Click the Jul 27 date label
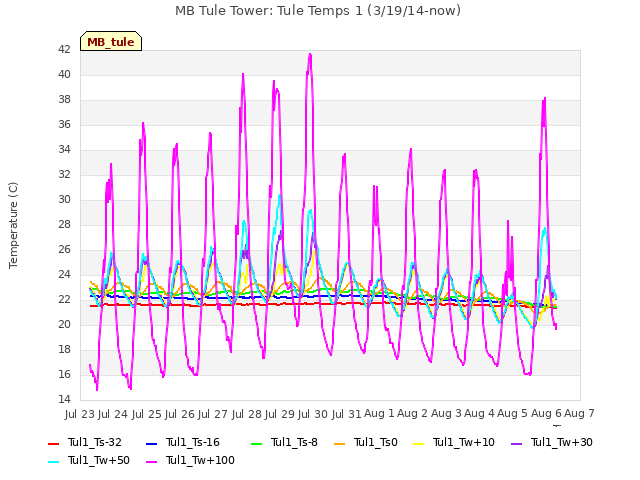 click(x=213, y=414)
